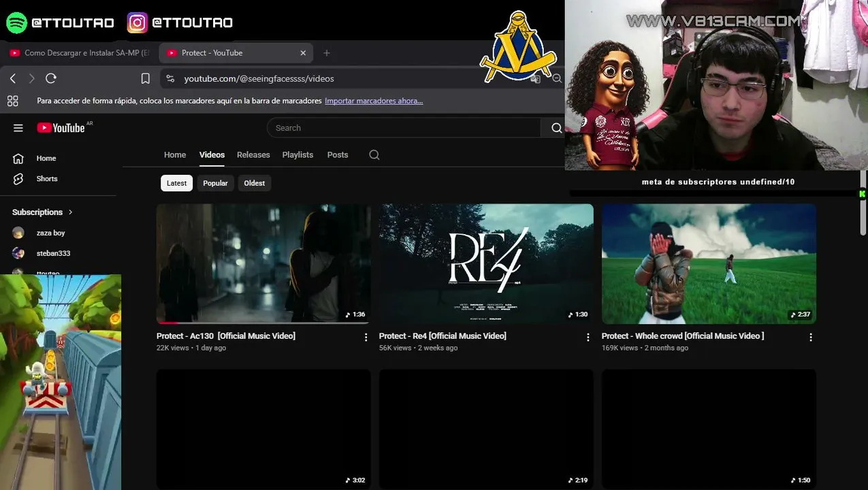This screenshot has width=868, height=490.
Task: Go to Home in the sidebar
Action: point(46,158)
